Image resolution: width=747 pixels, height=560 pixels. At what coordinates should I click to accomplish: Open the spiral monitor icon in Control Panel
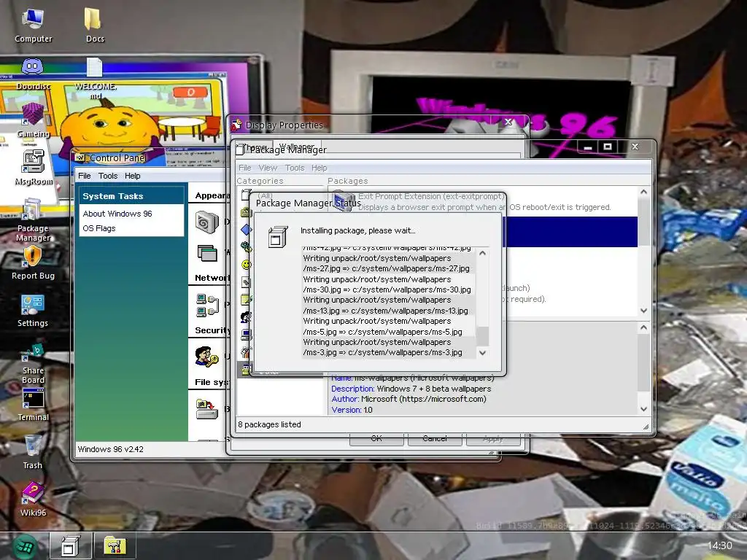206,222
